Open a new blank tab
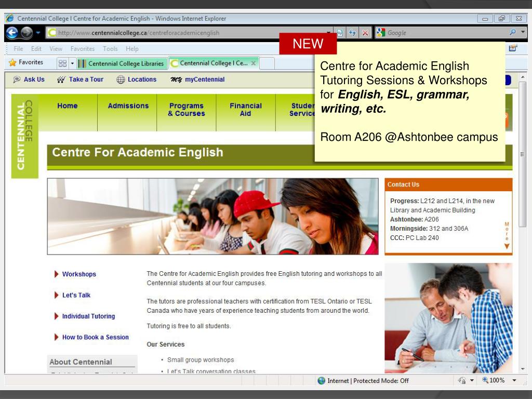The height and width of the screenshot is (399, 532). 267,63
